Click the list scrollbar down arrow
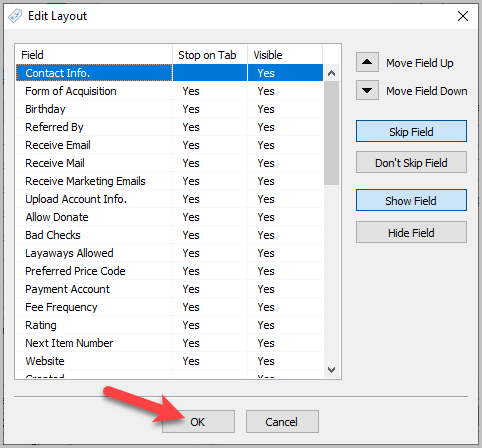 tap(331, 370)
